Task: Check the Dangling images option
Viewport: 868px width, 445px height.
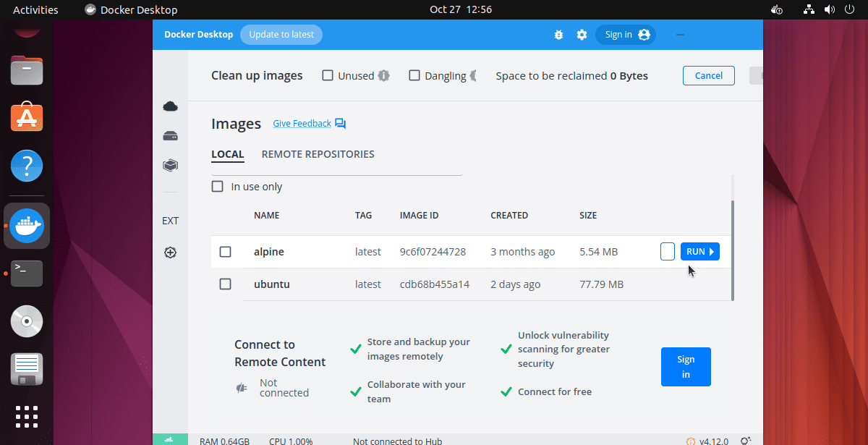Action: [x=414, y=75]
